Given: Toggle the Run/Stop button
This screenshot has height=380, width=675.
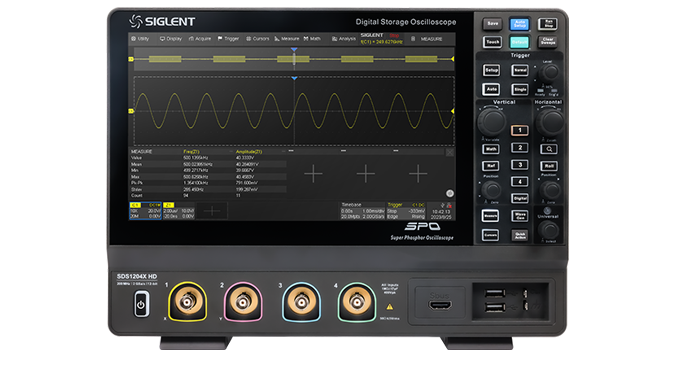Looking at the screenshot, I should click(548, 23).
